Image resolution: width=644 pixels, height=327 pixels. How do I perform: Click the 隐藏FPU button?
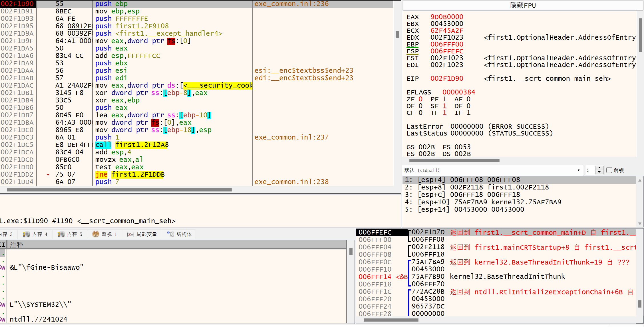(523, 5)
